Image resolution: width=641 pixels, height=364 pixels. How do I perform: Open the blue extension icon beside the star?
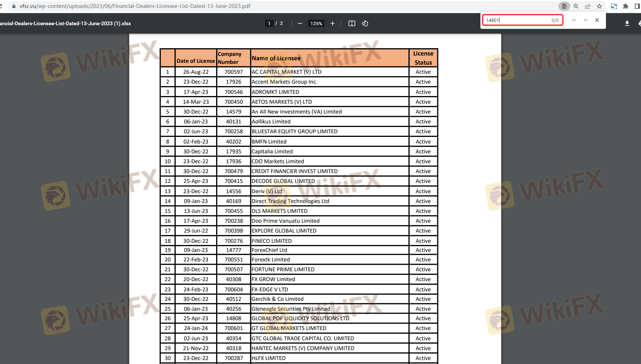pos(614,6)
